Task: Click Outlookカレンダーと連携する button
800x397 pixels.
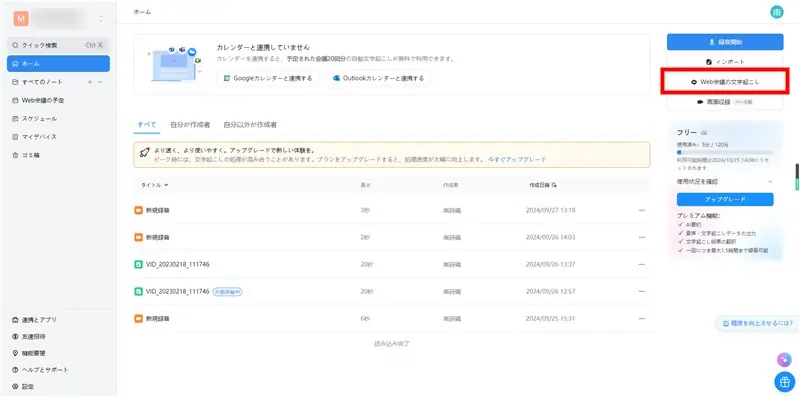Action: click(x=378, y=79)
